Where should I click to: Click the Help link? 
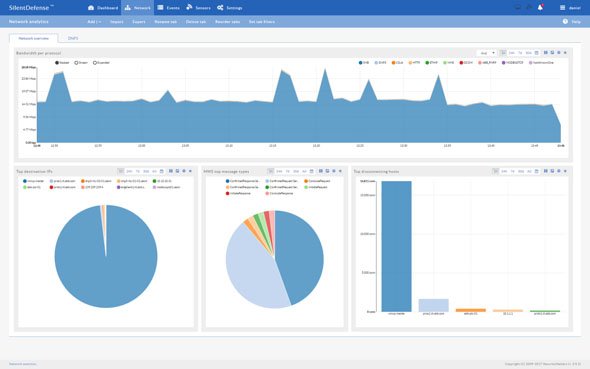point(576,22)
